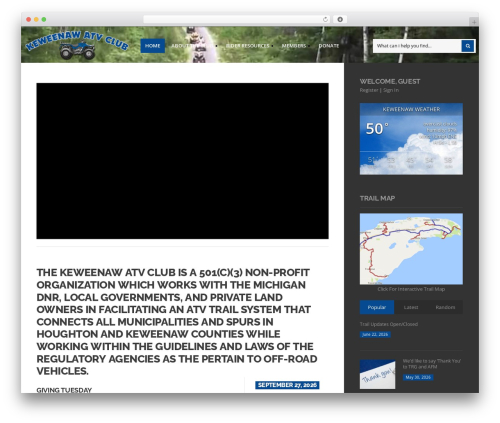Click the Register link
Viewport: 500px width, 423px height.
369,90
